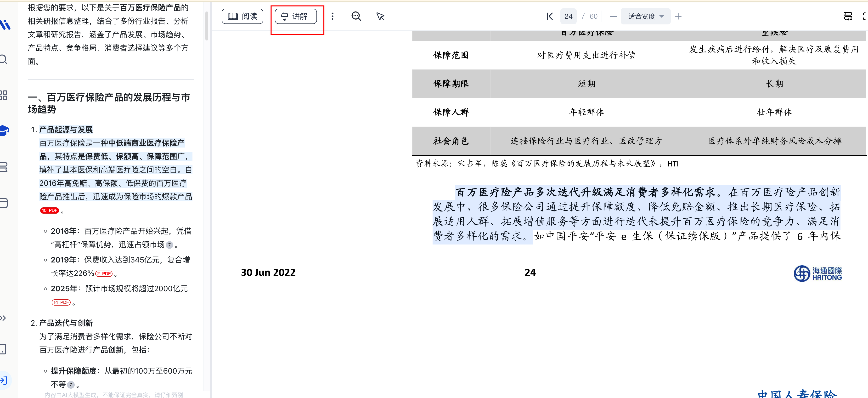
Task: Jump to first page with the |< icon
Action: [x=550, y=16]
